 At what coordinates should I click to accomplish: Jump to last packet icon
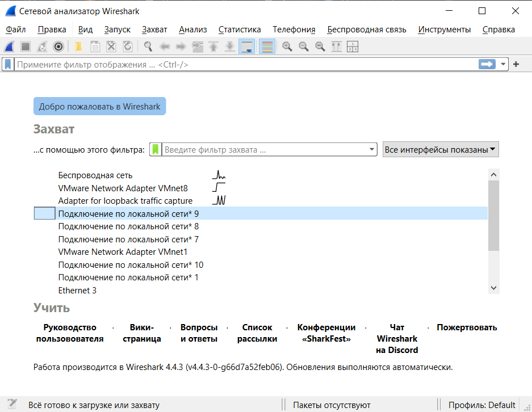point(230,47)
